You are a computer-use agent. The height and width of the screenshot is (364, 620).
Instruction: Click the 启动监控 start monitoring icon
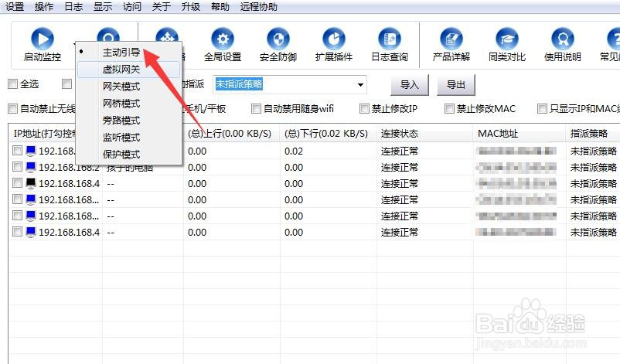click(43, 39)
